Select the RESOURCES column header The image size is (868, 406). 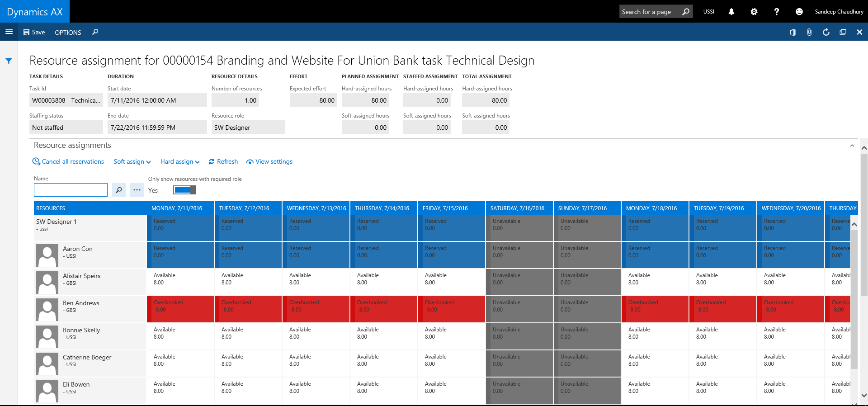(x=90, y=208)
